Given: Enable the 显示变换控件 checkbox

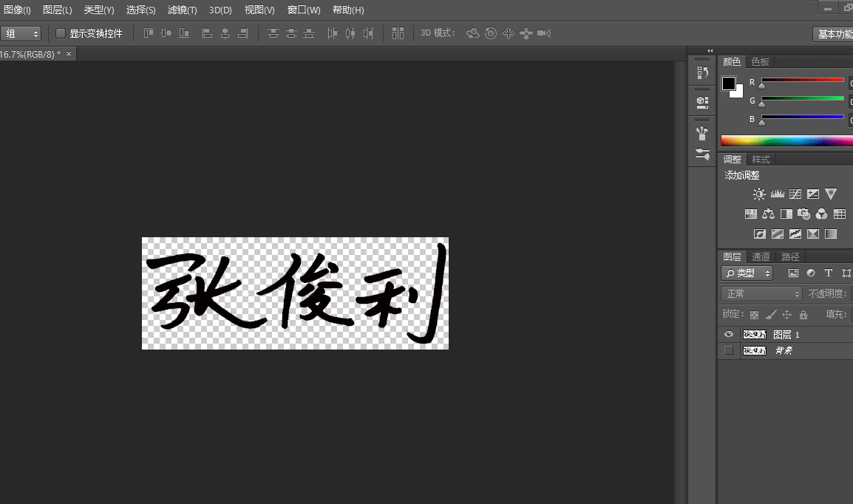Looking at the screenshot, I should point(61,33).
